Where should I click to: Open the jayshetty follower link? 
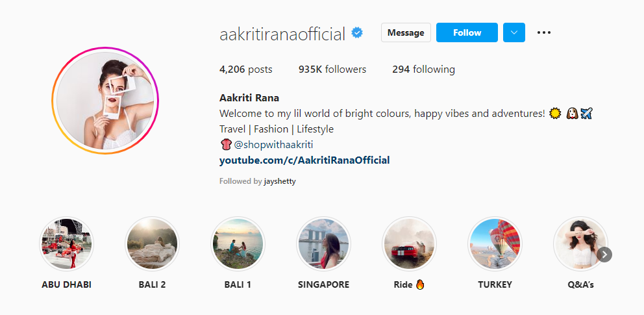(280, 181)
